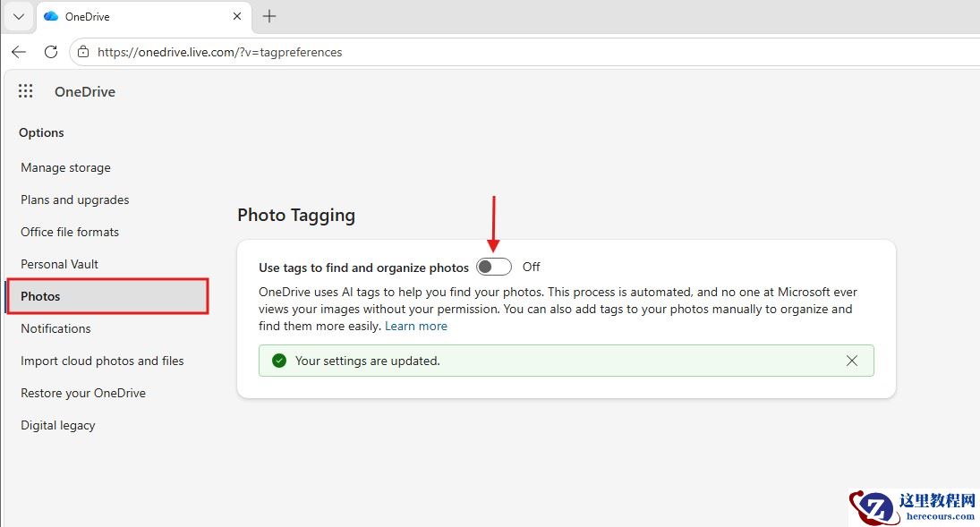
Task: Dismiss the settings updated notification
Action: [x=852, y=361]
